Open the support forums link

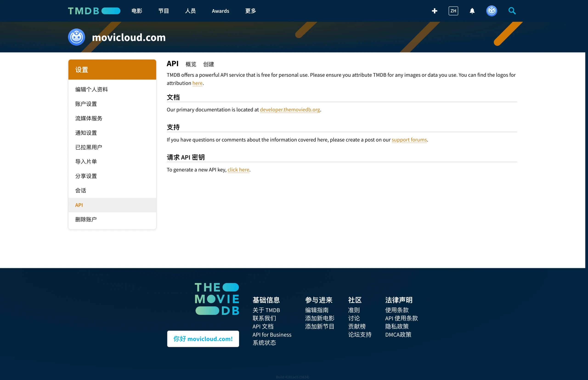(409, 140)
